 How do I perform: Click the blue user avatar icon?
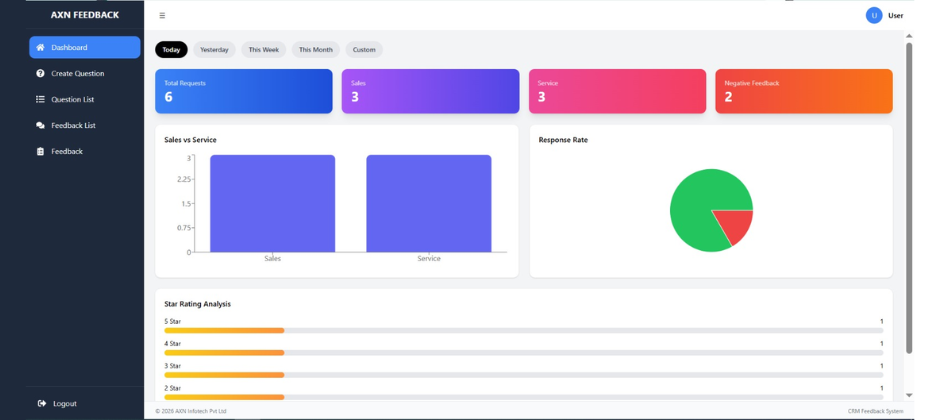coord(874,15)
